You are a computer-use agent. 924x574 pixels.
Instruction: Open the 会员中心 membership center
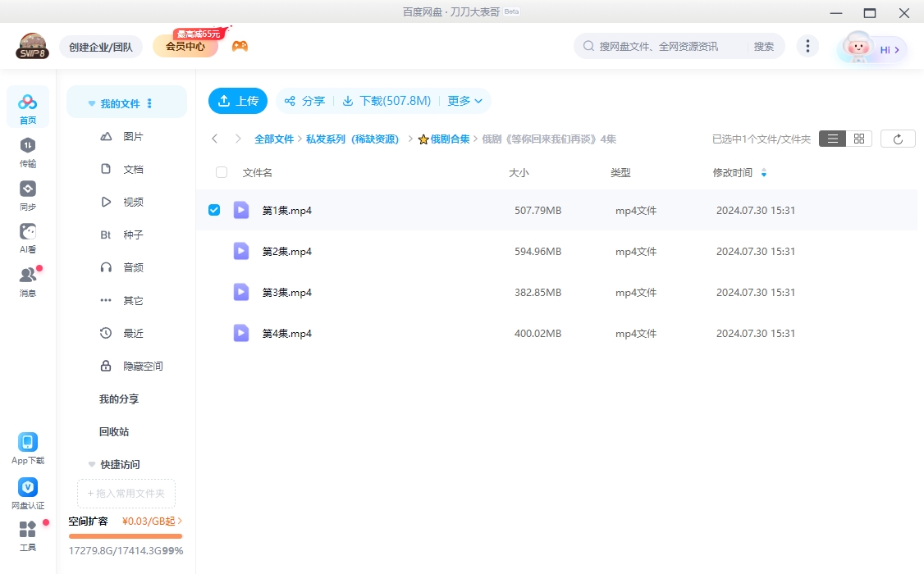pyautogui.click(x=184, y=46)
